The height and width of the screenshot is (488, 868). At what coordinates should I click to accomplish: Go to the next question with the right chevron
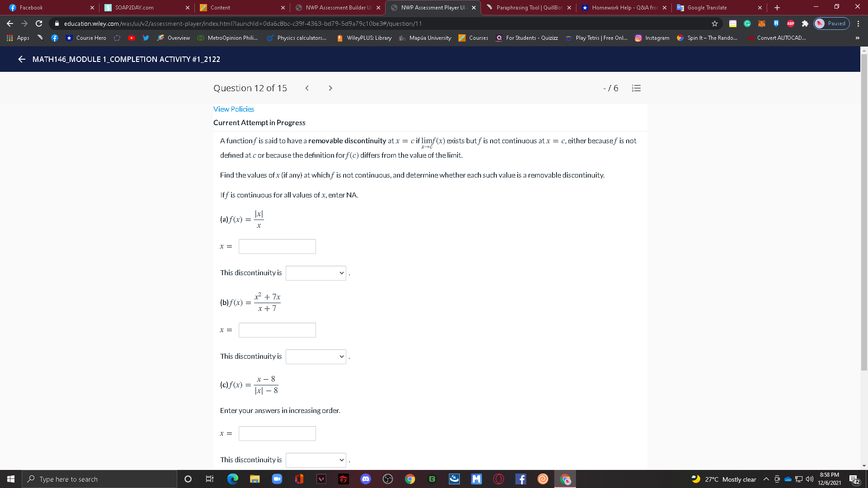point(330,88)
